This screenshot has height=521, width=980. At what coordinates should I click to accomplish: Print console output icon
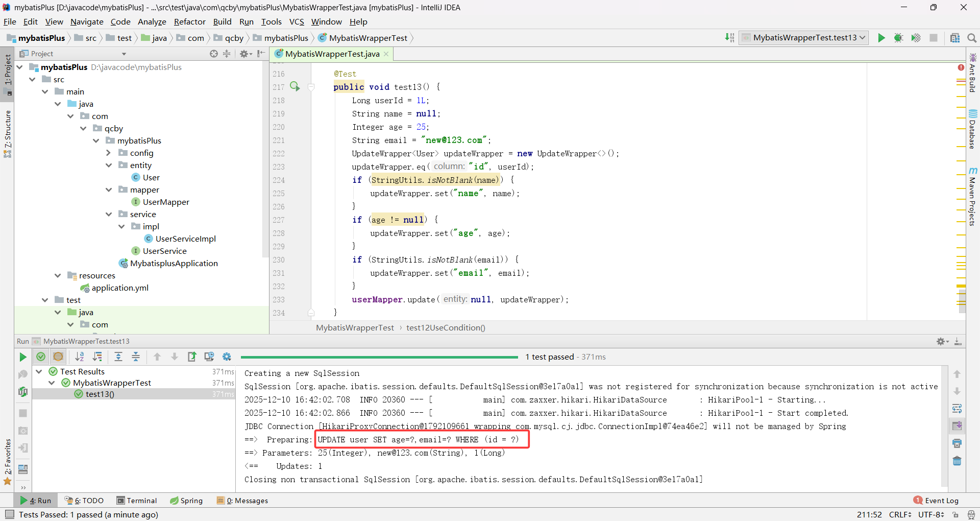(x=957, y=443)
